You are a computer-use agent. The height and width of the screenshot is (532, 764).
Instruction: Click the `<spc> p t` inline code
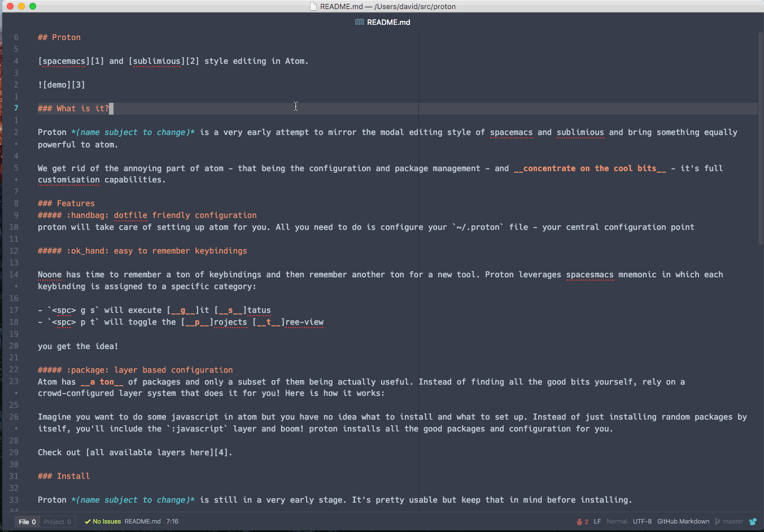(73, 322)
